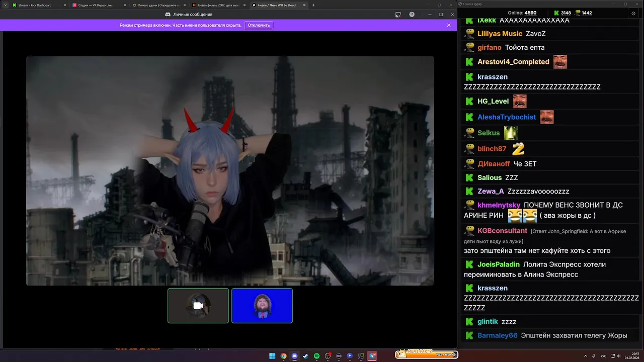The image size is (644, 362).
Task: Click username glintik in chat
Action: click(488, 322)
